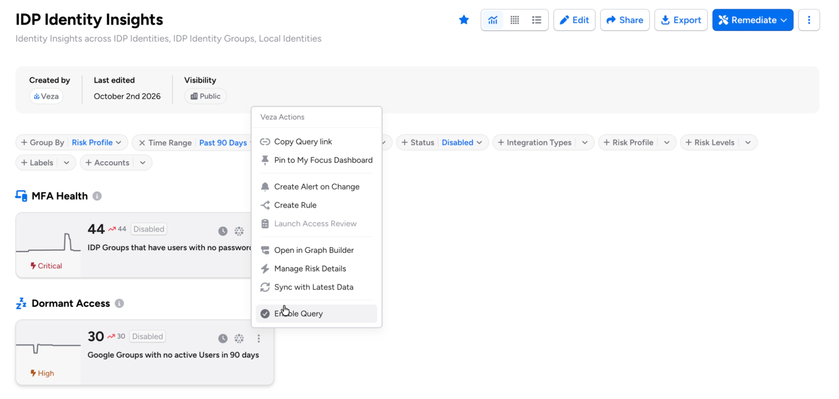The width and height of the screenshot is (839, 399).
Task: Select Copy Query link from the menu
Action: click(x=317, y=142)
